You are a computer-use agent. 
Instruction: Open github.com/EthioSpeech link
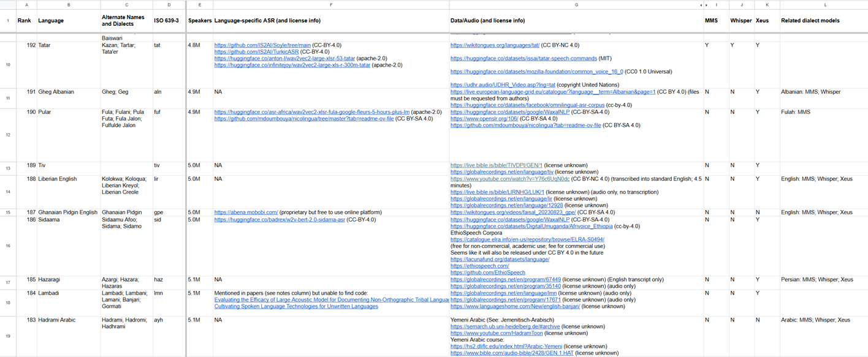[x=487, y=272]
